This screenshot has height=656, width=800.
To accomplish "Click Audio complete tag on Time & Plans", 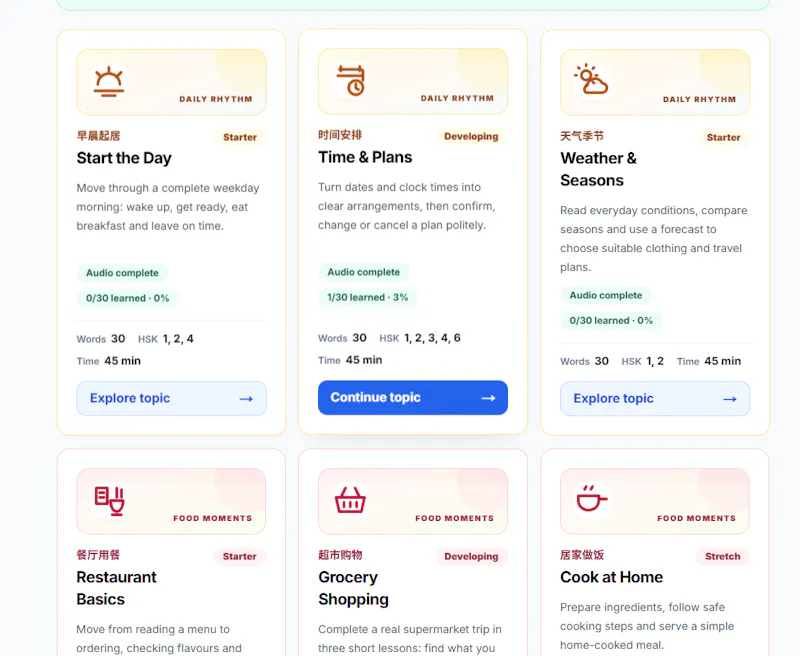I will coord(364,272).
